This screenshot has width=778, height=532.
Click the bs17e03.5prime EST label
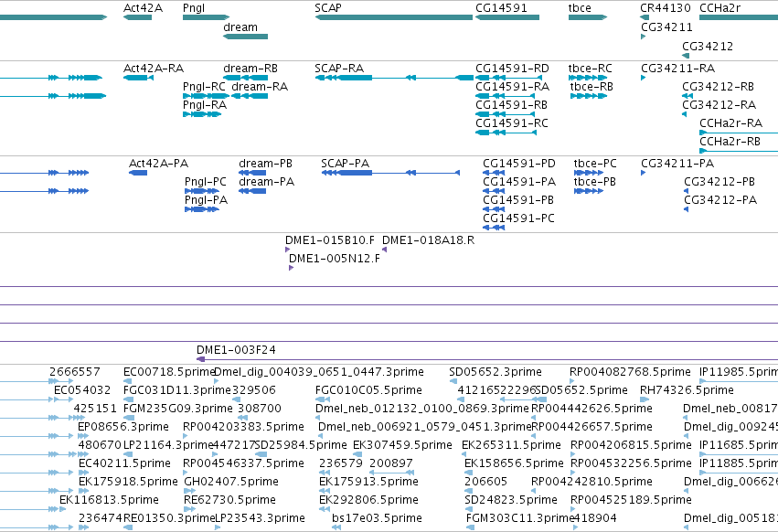377,518
